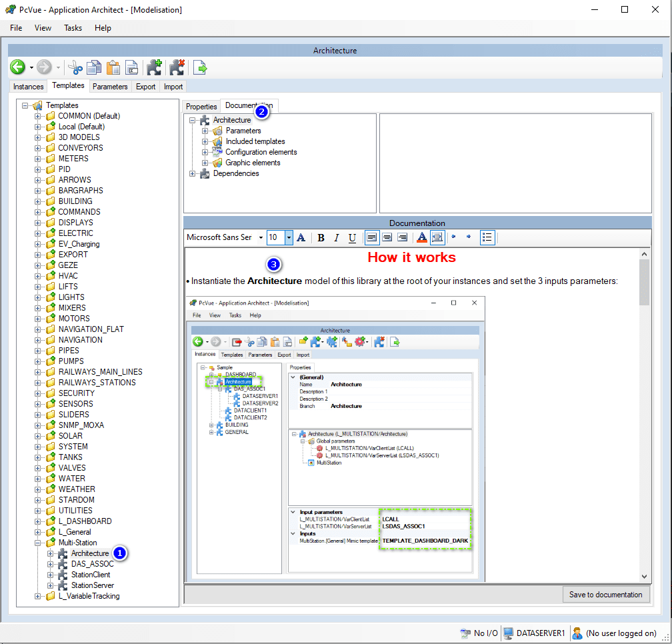This screenshot has height=644, width=672.
Task: Toggle italic text formatting
Action: click(x=337, y=237)
